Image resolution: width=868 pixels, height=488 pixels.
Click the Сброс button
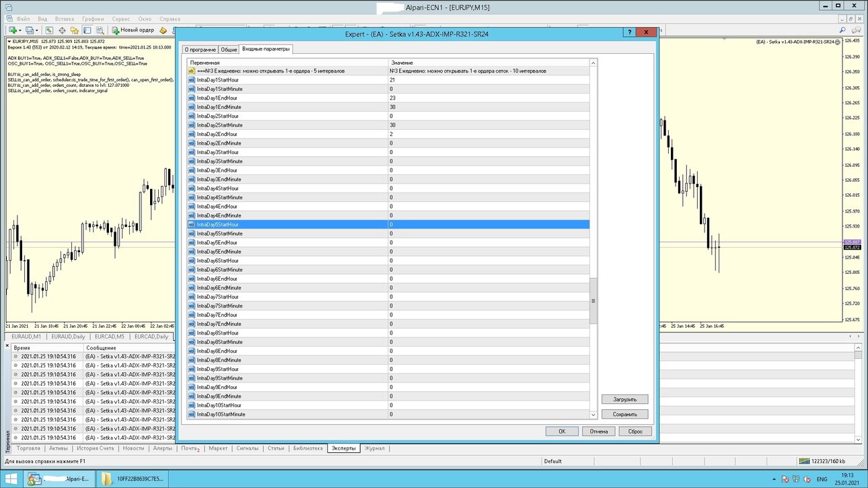click(x=635, y=431)
